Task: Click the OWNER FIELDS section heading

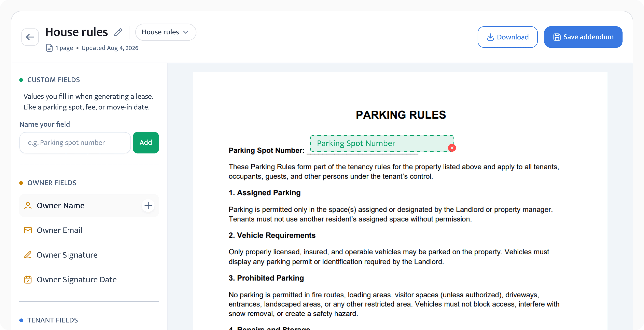Action: 52,183
